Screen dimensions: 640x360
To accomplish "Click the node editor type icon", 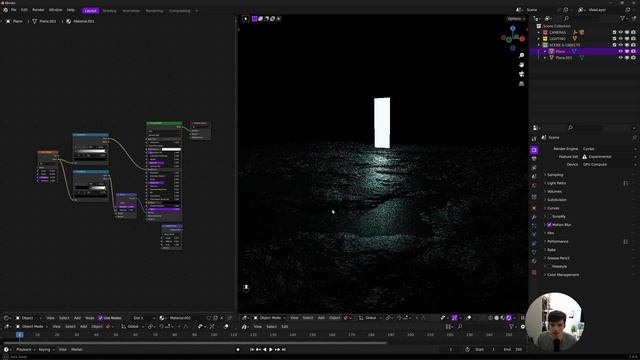I will (6, 318).
